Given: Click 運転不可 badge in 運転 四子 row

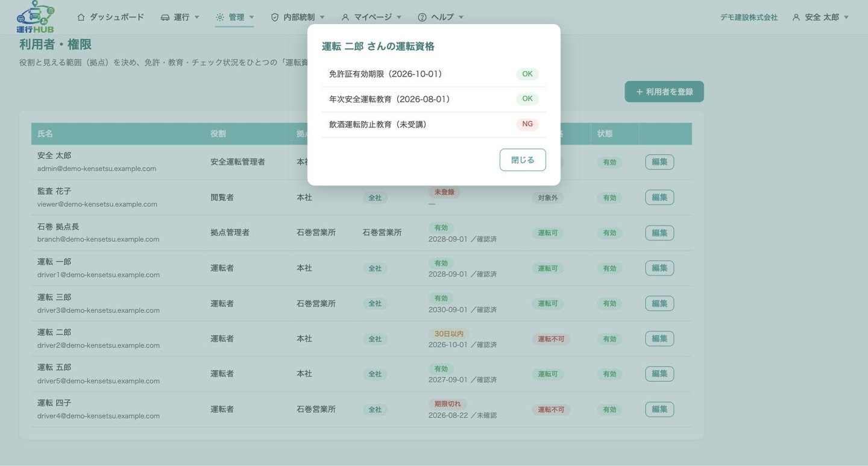Looking at the screenshot, I should click(x=551, y=409).
